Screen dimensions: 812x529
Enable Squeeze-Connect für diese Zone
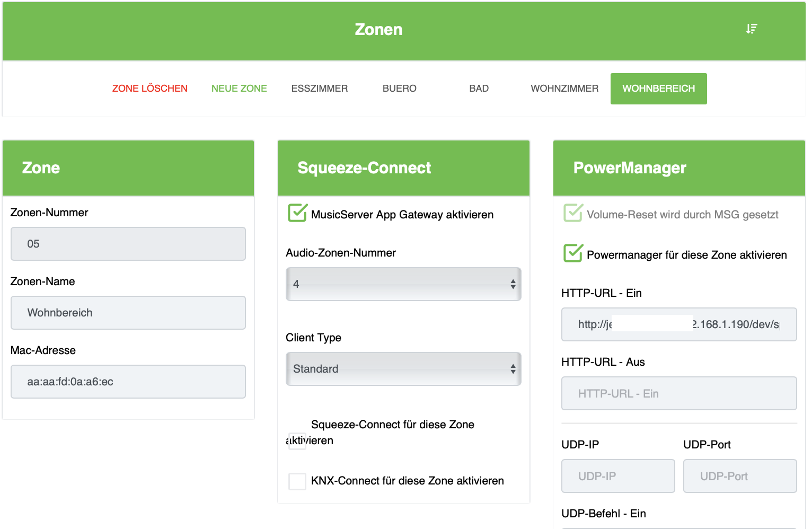coord(297,440)
